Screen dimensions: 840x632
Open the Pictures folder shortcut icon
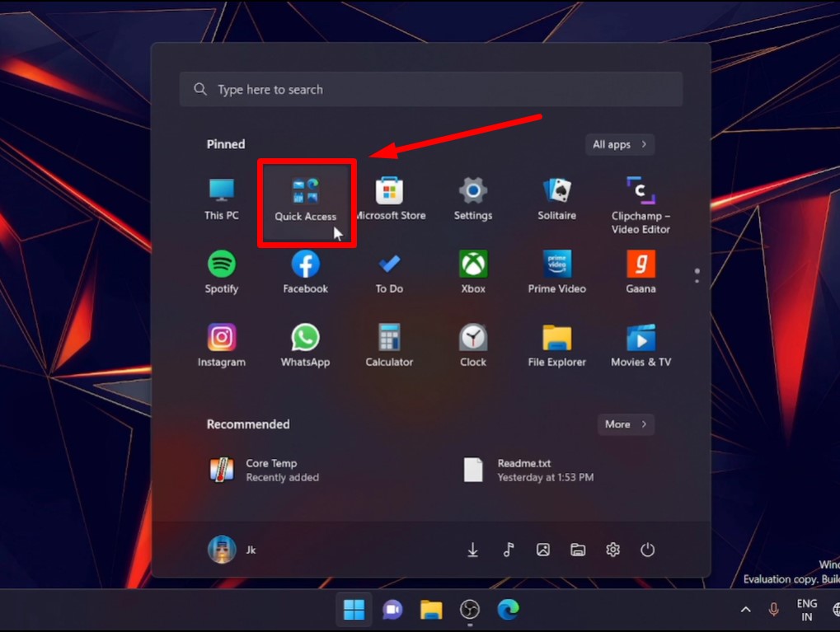pos(543,550)
